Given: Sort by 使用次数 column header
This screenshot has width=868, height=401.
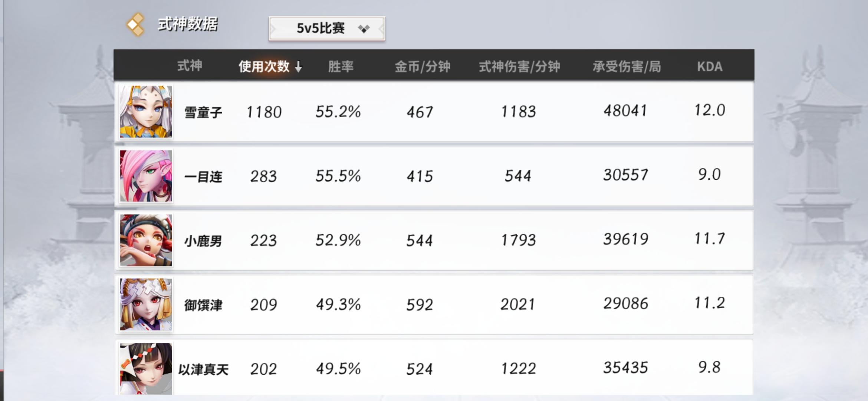Looking at the screenshot, I should click(264, 66).
